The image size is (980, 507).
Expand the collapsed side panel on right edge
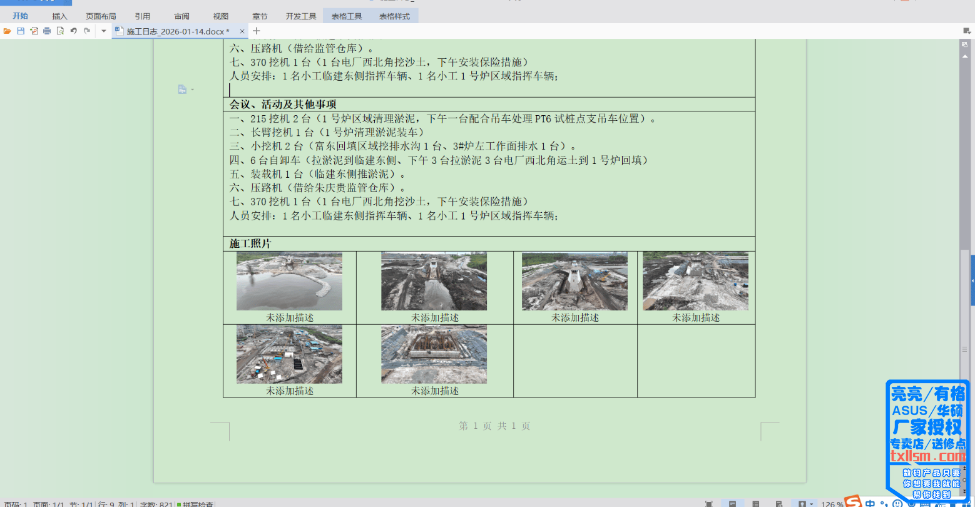(x=972, y=281)
